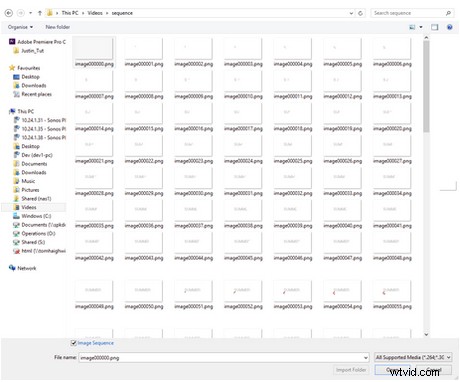Image resolution: width=460 pixels, height=382 pixels.
Task: Open Pictures folder in sidebar
Action: [x=26, y=190]
